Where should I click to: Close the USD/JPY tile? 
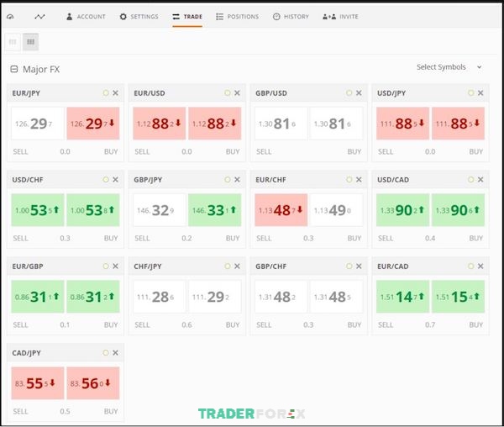(480, 93)
